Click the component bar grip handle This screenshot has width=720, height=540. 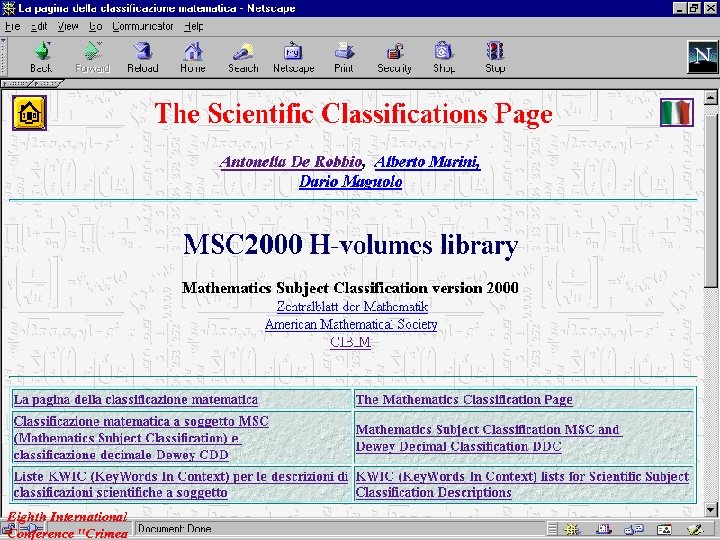point(552,529)
